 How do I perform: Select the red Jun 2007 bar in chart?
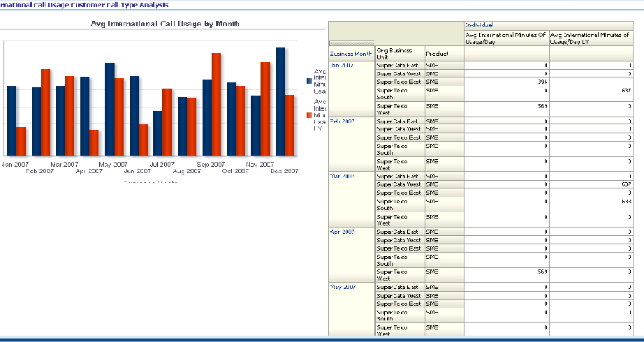(143, 140)
